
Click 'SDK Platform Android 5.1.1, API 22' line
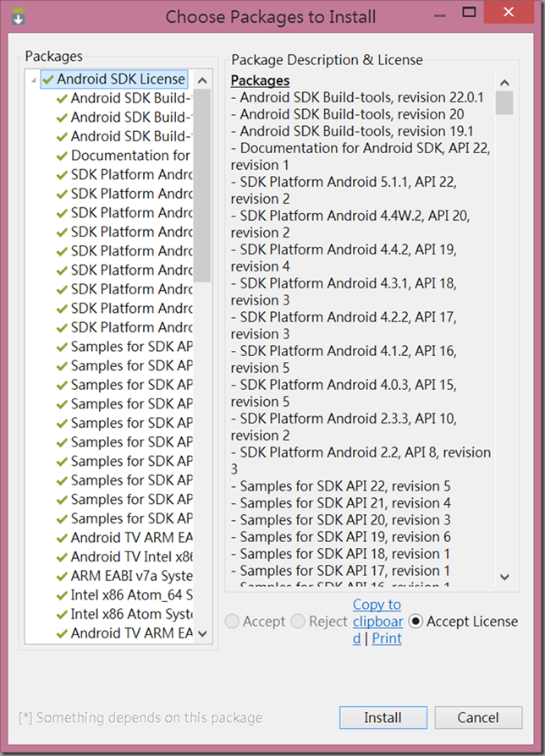344,190
